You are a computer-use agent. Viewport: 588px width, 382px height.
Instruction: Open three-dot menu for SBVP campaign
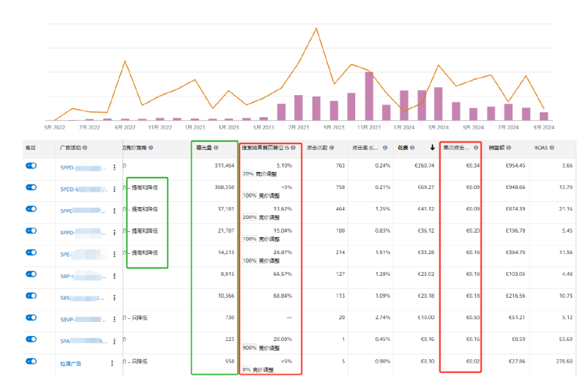[114, 319]
